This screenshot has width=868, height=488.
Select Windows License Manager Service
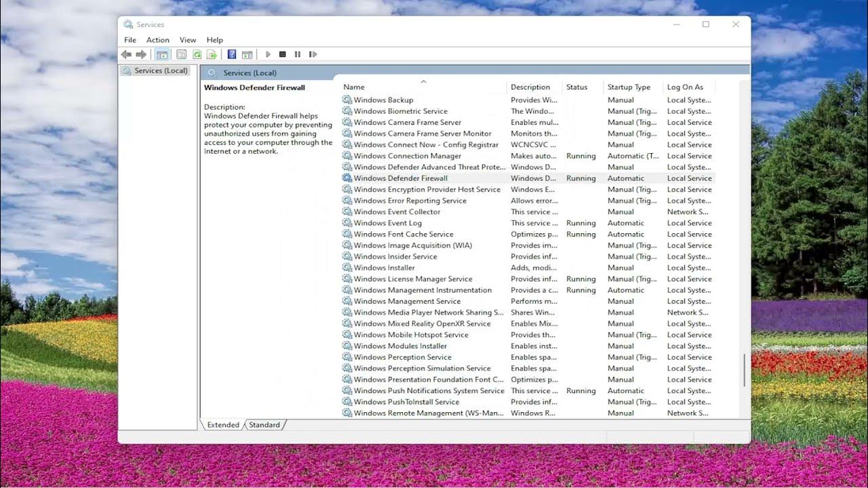[x=528, y=279]
